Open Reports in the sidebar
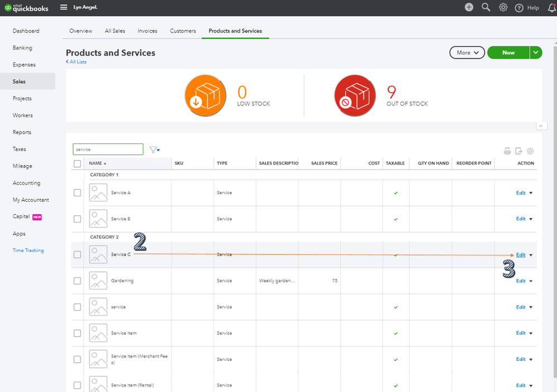The image size is (557, 392). (x=22, y=132)
